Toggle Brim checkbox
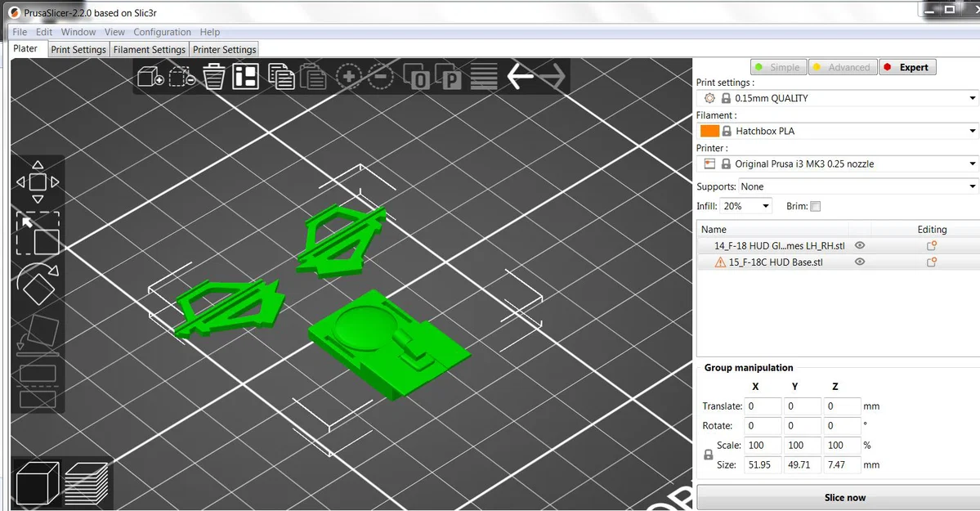980x511 pixels. (815, 206)
